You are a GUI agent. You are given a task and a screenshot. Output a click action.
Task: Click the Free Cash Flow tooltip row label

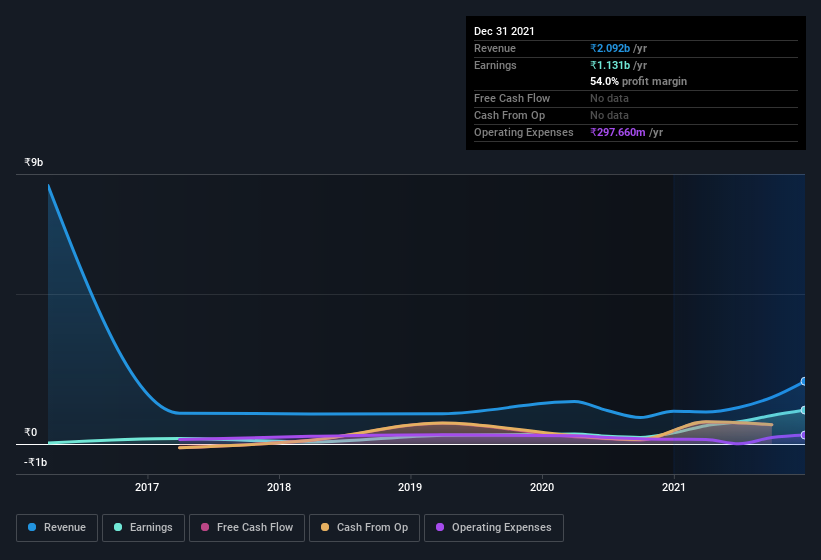click(x=512, y=98)
